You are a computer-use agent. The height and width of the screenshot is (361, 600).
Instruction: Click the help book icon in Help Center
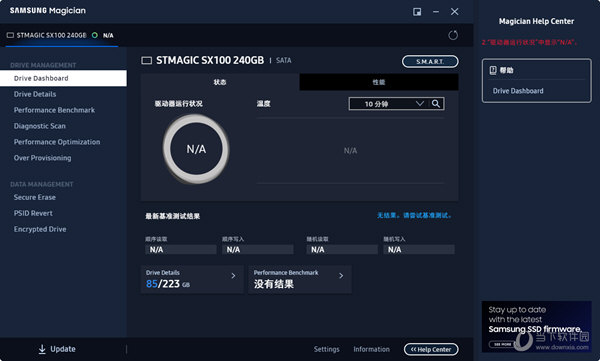(493, 70)
